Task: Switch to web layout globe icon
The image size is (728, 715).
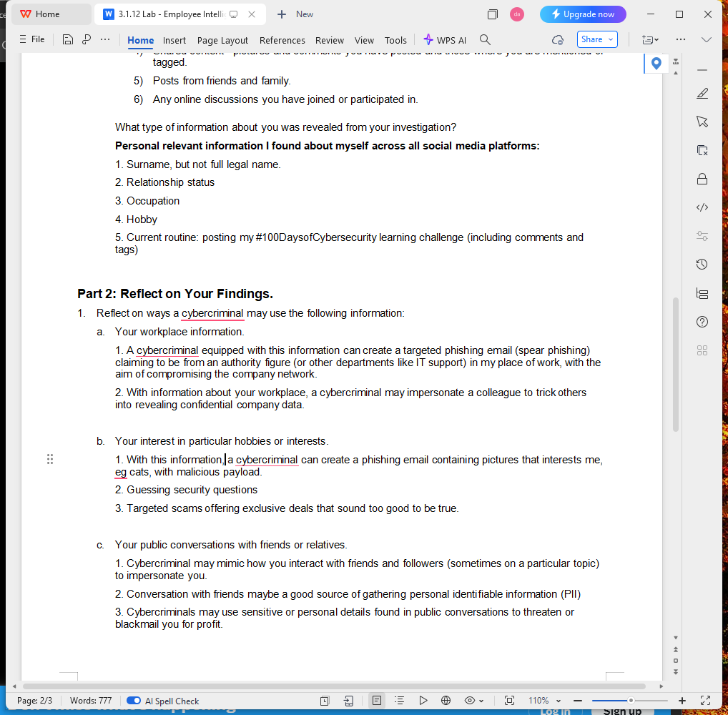Action: [446, 701]
